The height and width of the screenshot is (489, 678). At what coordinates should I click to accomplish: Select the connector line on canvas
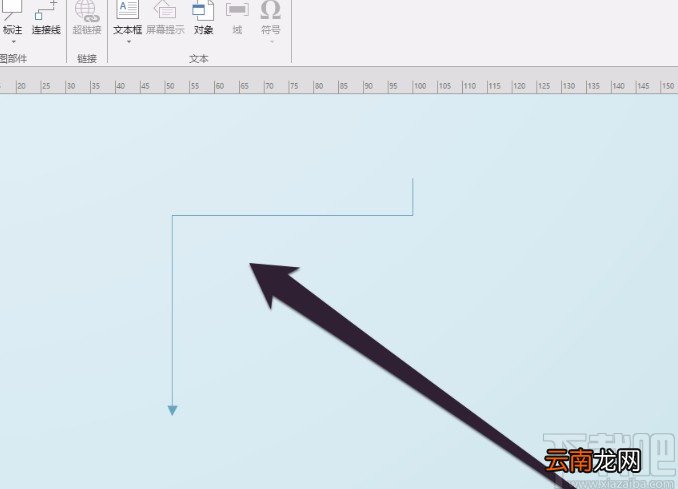click(292, 215)
